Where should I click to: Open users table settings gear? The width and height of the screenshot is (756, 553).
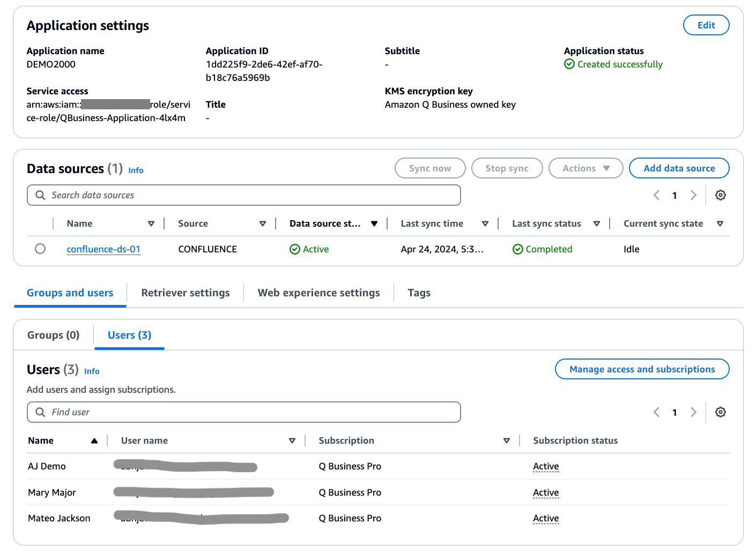coord(721,412)
